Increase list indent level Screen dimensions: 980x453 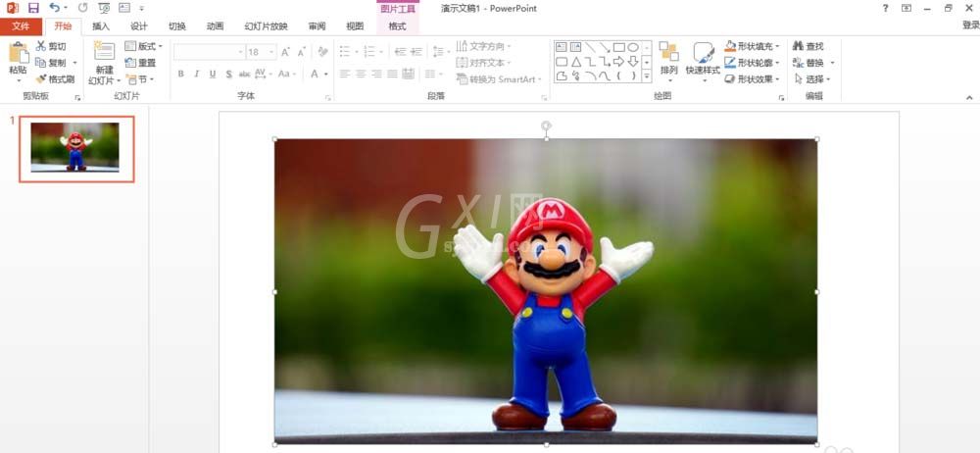416,52
